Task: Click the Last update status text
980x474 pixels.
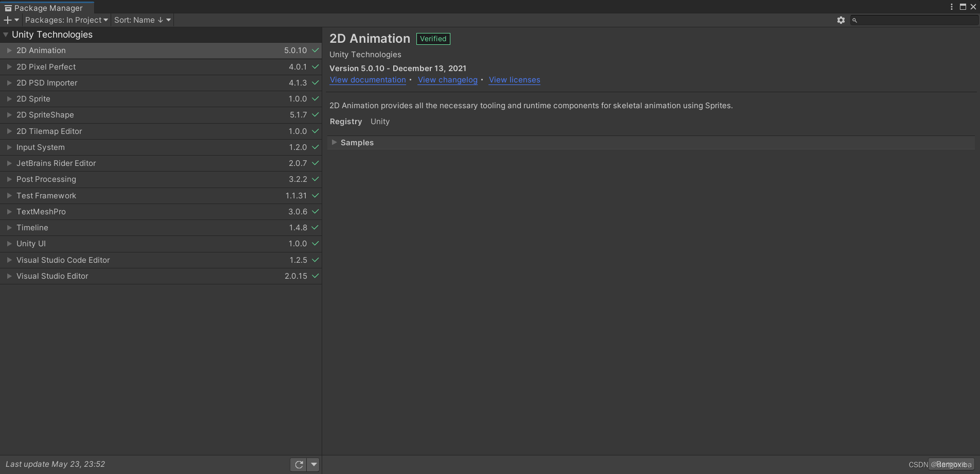Action: click(56, 464)
